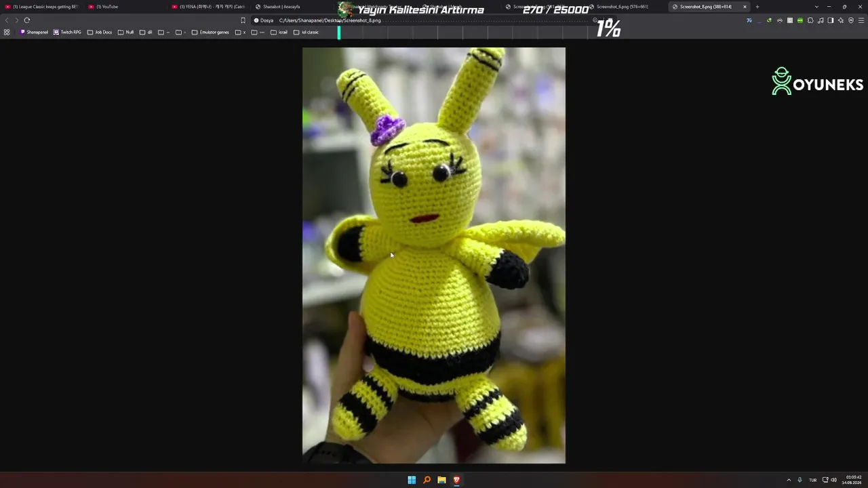
Task: Open the Shanapanel bookmark
Action: [35, 32]
